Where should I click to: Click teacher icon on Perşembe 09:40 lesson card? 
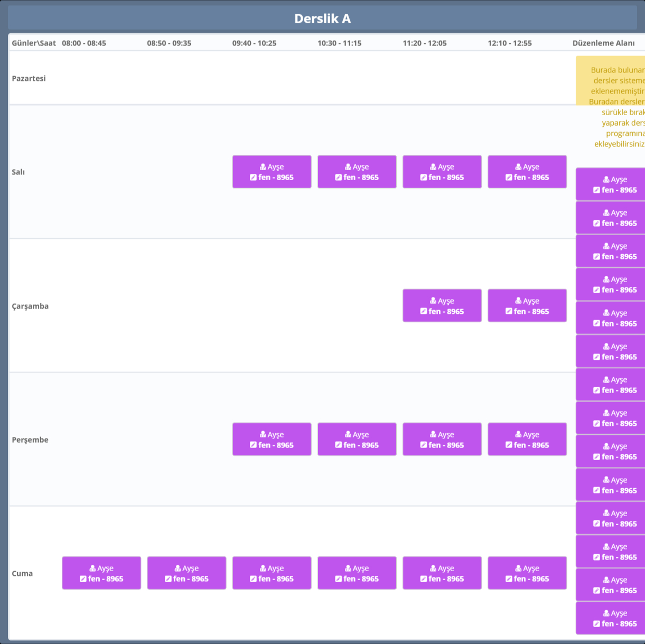(x=263, y=435)
